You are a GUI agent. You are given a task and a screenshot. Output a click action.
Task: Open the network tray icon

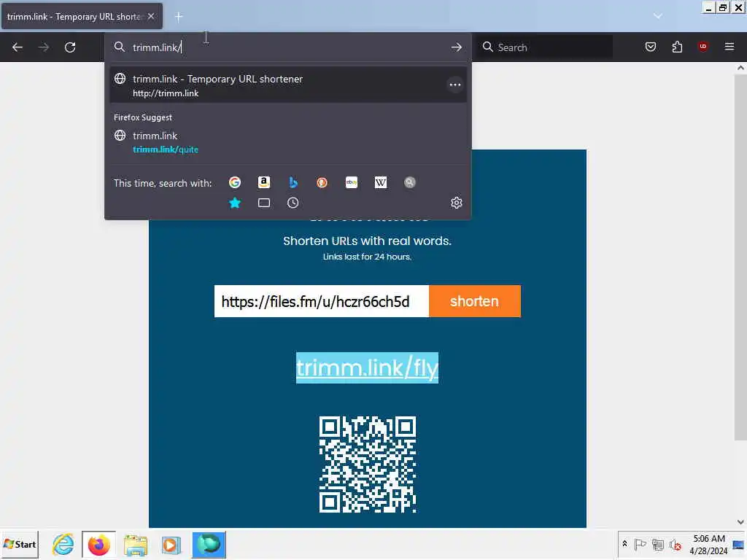[658, 544]
